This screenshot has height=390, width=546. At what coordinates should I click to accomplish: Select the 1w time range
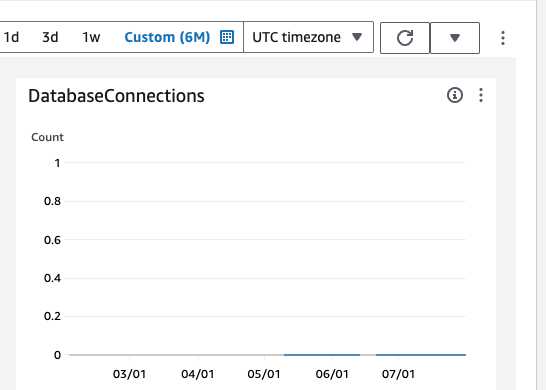click(x=91, y=37)
